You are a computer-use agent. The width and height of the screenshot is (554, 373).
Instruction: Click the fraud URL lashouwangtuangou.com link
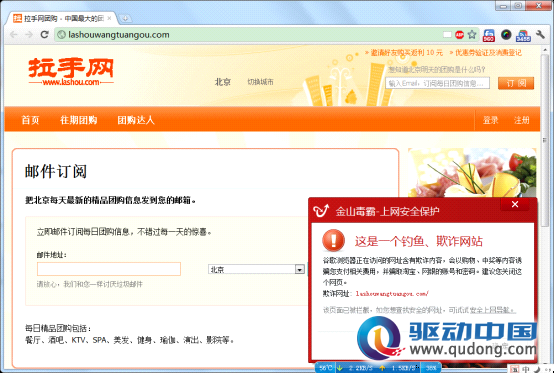tap(392, 294)
